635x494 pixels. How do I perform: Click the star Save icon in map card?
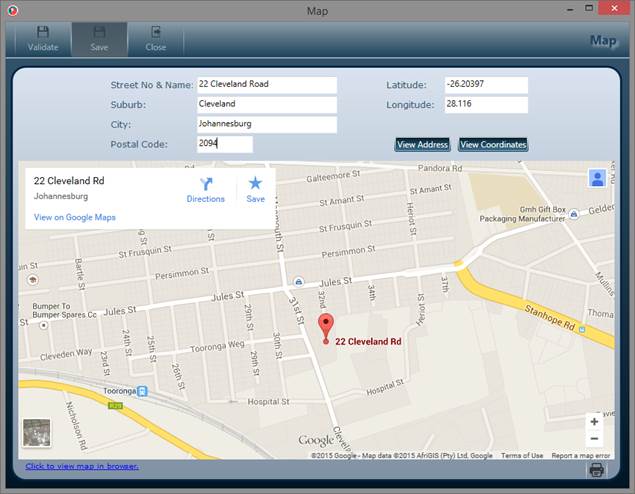(255, 184)
